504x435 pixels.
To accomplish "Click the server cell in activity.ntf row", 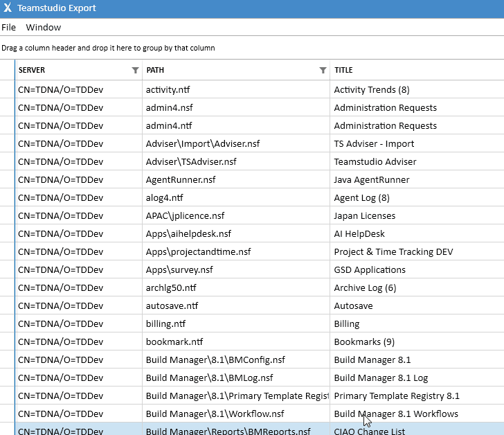I will click(x=78, y=89).
